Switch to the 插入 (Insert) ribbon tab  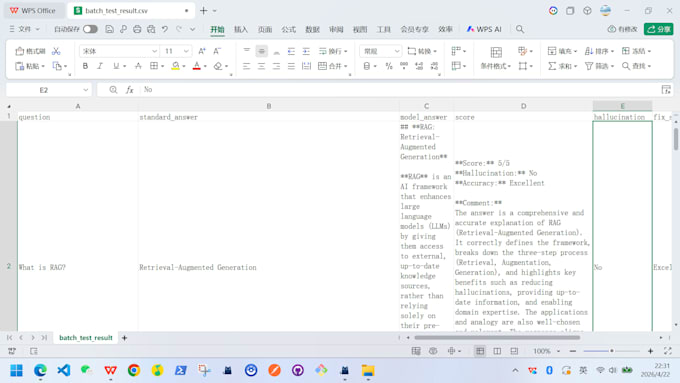click(x=241, y=29)
